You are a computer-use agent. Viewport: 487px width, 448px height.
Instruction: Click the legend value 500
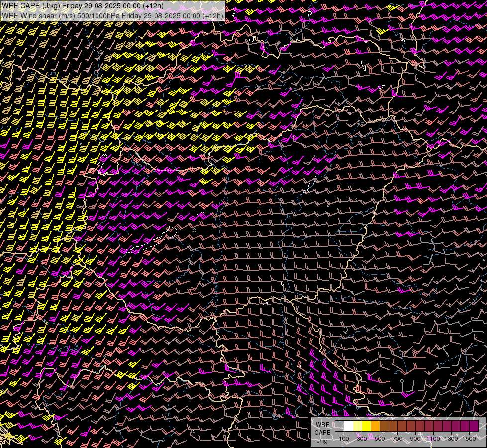point(380,439)
